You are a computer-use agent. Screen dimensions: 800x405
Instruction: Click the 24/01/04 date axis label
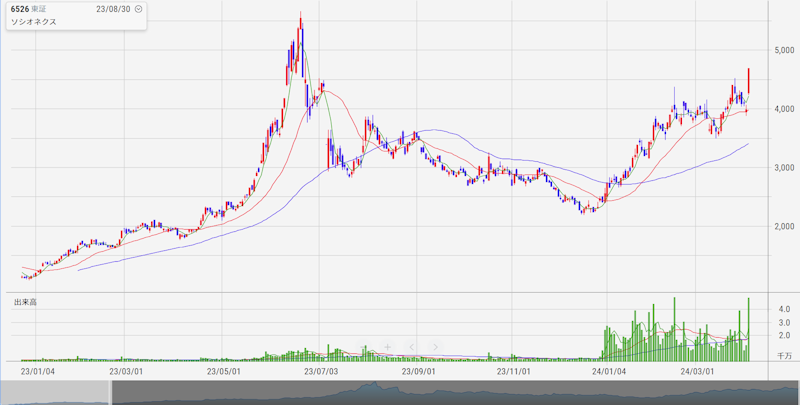609,371
